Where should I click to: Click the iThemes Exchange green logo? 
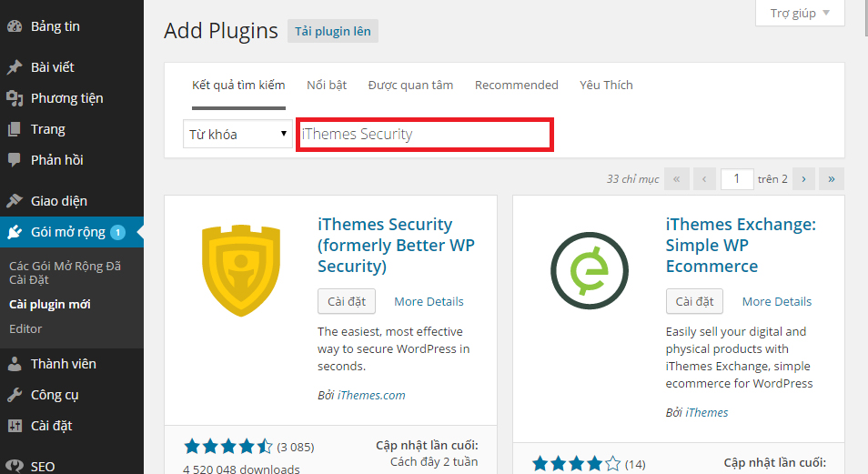(590, 270)
